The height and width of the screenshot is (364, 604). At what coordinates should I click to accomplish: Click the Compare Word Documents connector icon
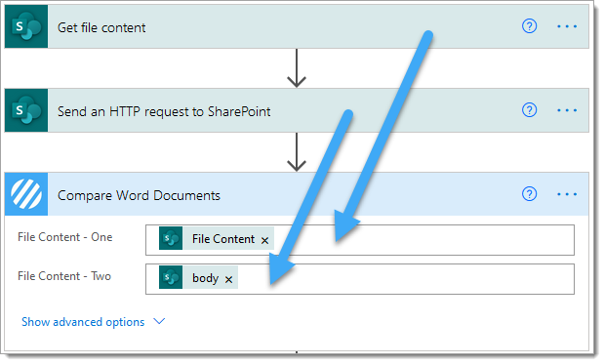26,194
